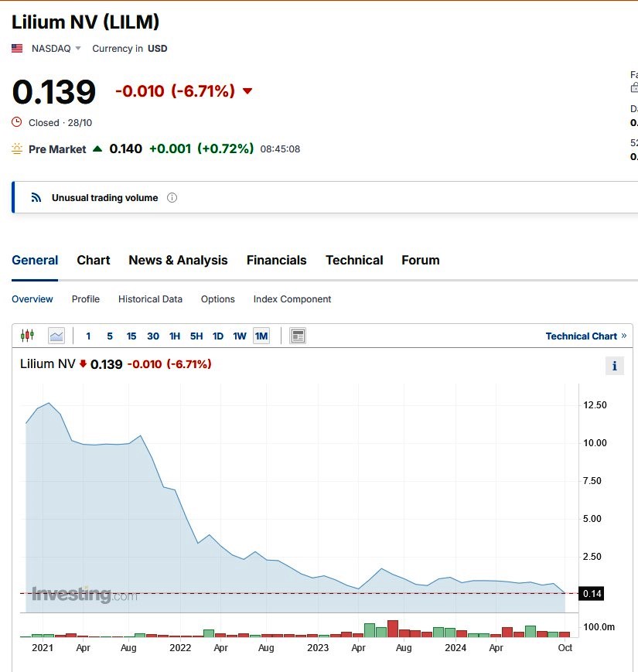Set chart interval to 30 minutes
This screenshot has width=638, height=672.
click(x=153, y=336)
